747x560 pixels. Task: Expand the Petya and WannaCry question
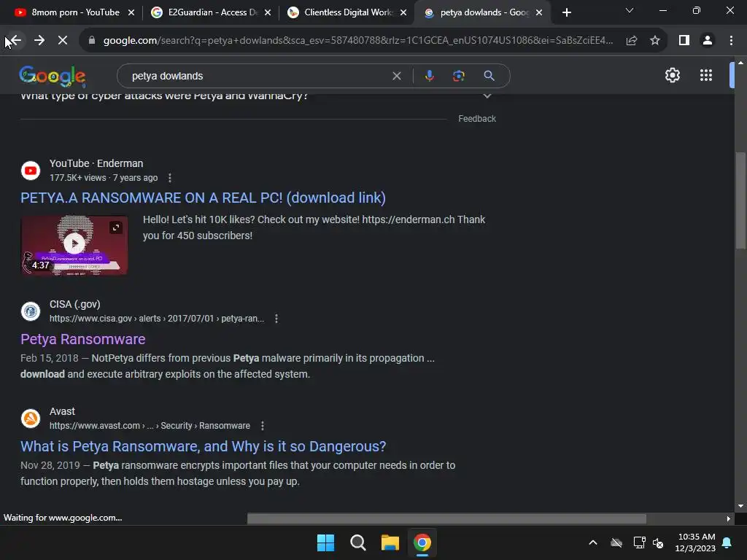(x=487, y=96)
